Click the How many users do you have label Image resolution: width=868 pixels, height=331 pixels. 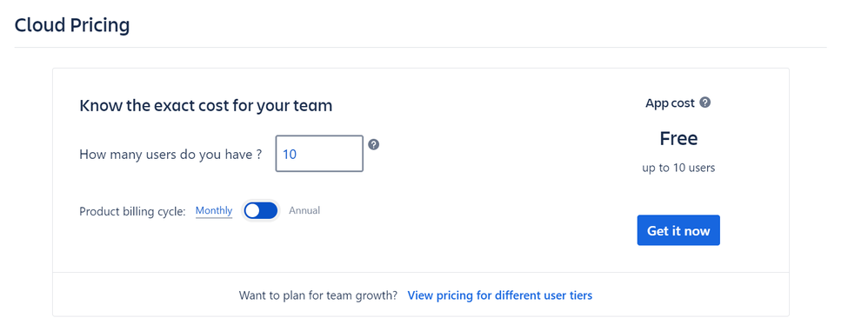point(170,154)
